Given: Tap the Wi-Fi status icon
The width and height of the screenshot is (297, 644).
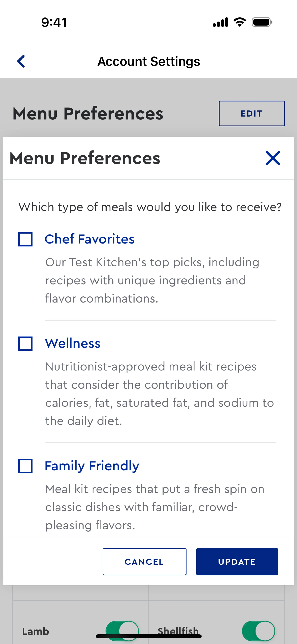Looking at the screenshot, I should [239, 22].
